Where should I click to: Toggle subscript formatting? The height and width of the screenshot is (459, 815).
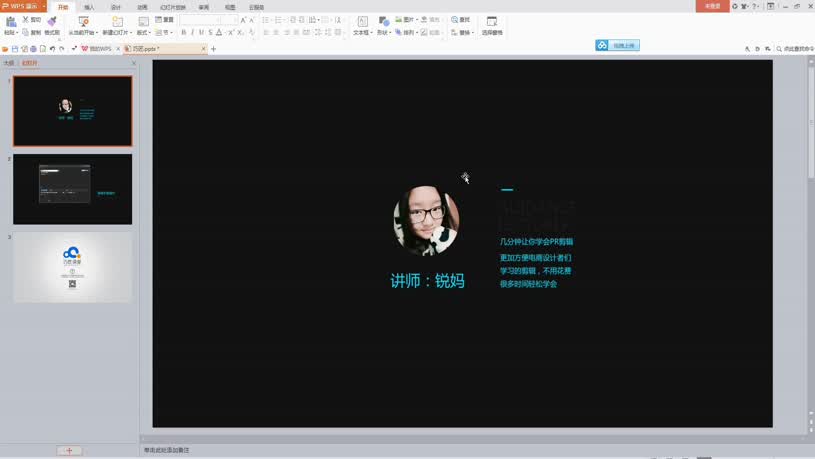pos(240,32)
